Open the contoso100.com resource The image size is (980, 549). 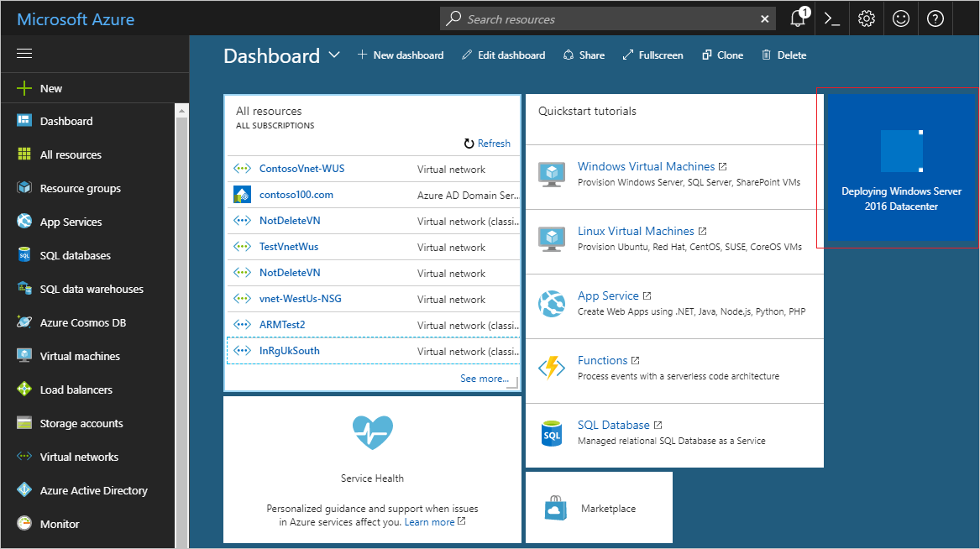(x=296, y=195)
